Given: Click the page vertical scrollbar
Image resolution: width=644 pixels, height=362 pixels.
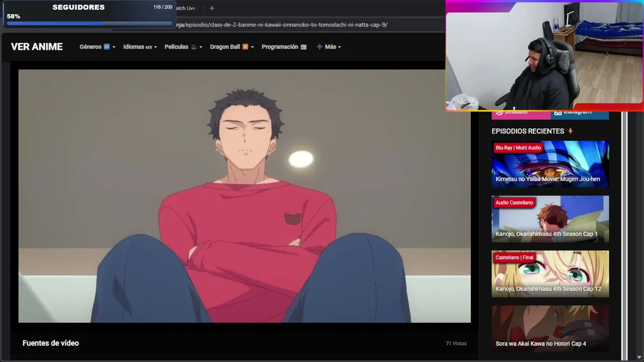Looking at the screenshot, I should [x=625, y=235].
